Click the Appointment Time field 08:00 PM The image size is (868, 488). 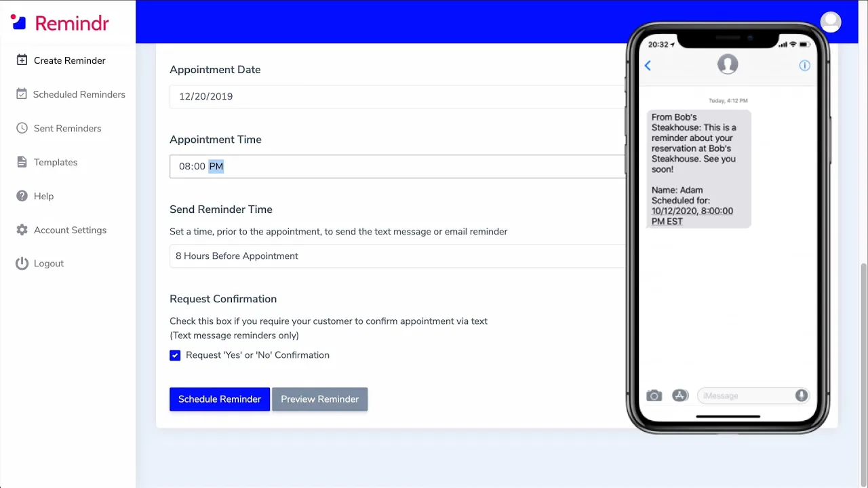pos(397,167)
